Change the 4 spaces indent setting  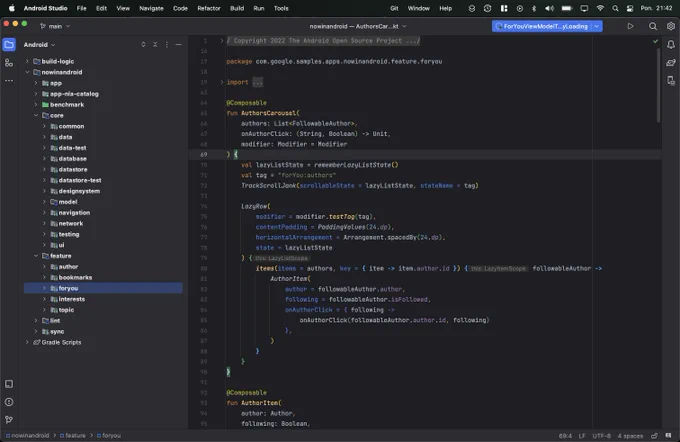tap(630, 436)
